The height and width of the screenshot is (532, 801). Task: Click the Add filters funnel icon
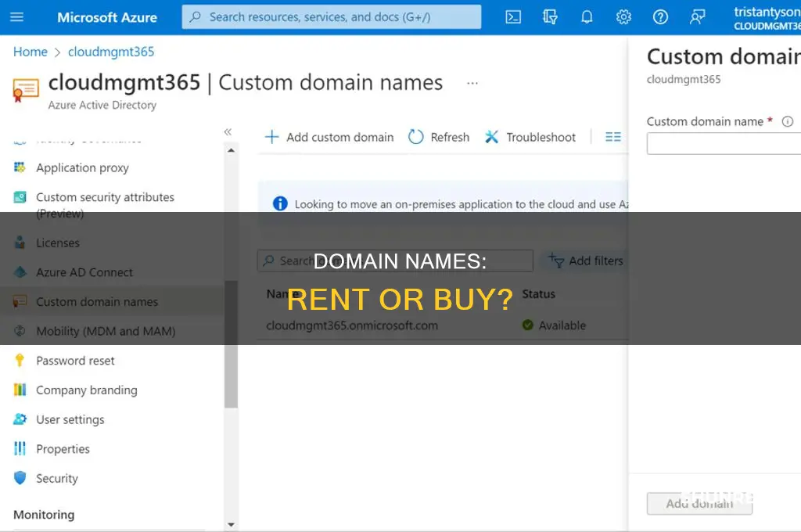tap(556, 260)
